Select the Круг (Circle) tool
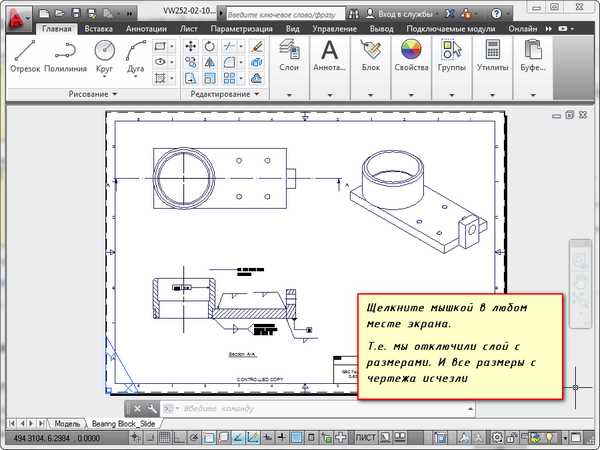 pyautogui.click(x=104, y=57)
